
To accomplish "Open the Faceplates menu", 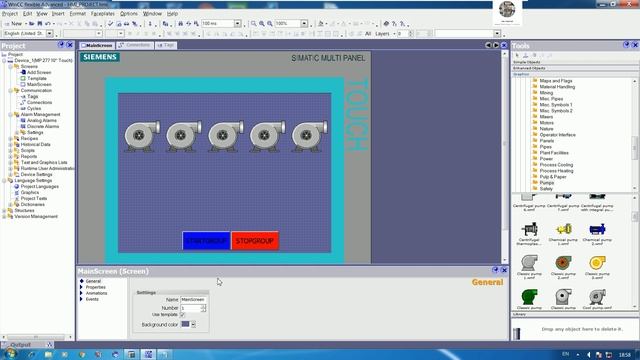I will coord(102,13).
